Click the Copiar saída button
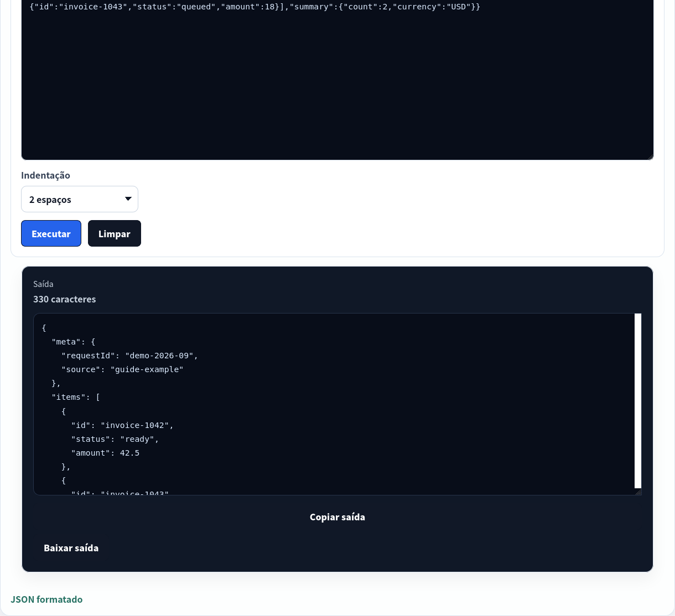The height and width of the screenshot is (616, 675). click(x=337, y=517)
